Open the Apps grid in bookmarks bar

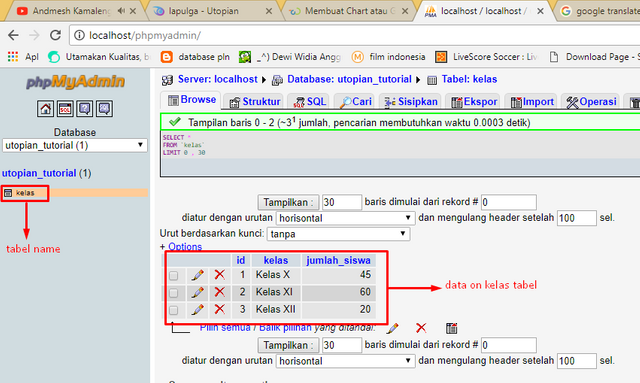point(13,57)
